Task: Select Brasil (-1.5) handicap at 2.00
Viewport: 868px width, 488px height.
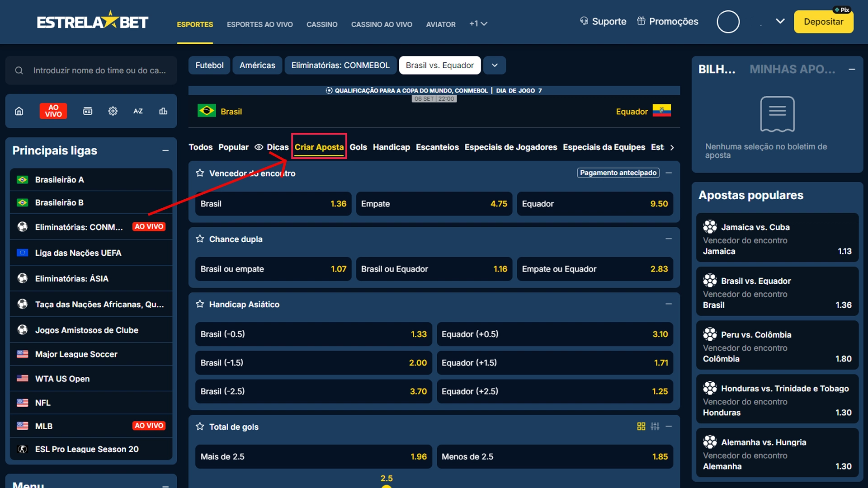Action: (x=313, y=363)
